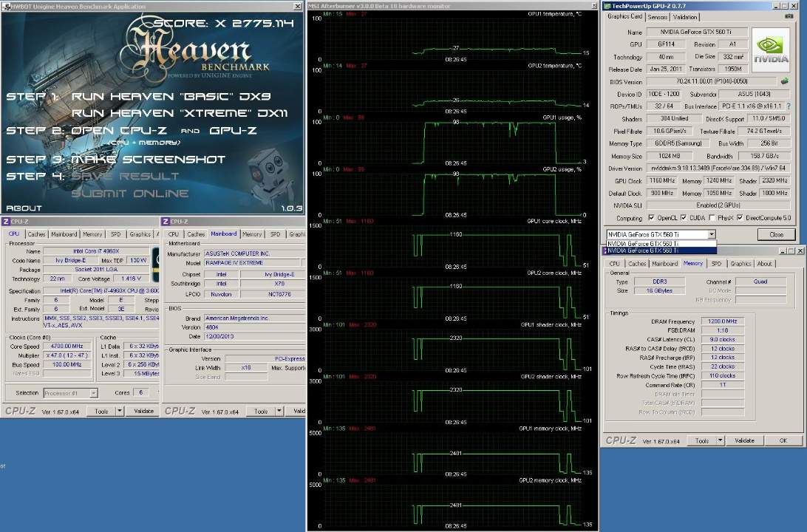Run Heaven "XTREME" DX11 option
This screenshot has width=807, height=532.
tap(180, 113)
